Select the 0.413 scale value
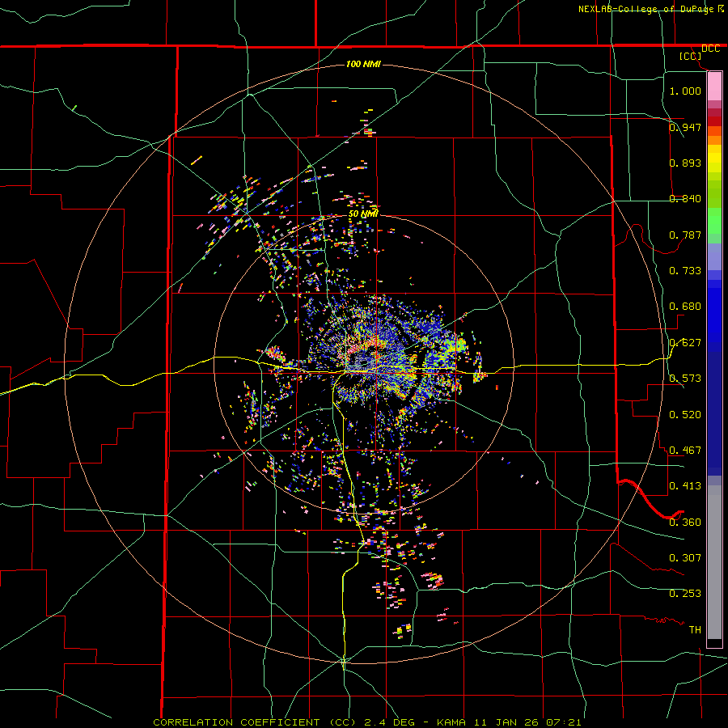The width and height of the screenshot is (728, 728). pyautogui.click(x=685, y=486)
